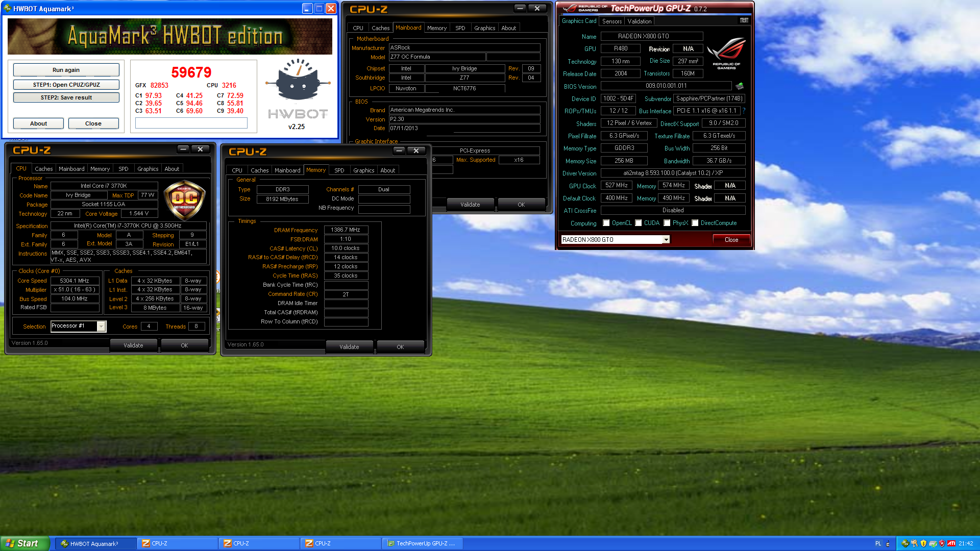Click the motherboard model Z77 OC Formula
The height and width of the screenshot is (551, 980).
tap(437, 57)
